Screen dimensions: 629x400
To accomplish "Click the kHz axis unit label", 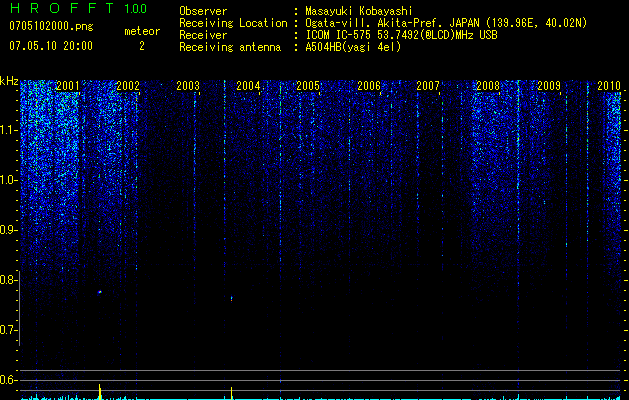I will tap(9, 81).
